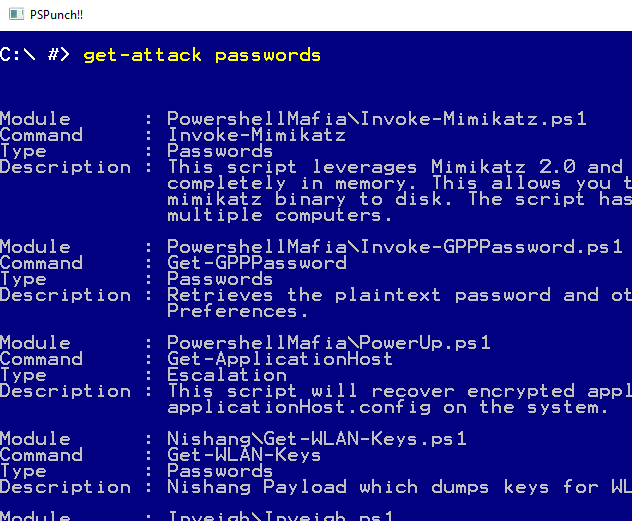
Task: Click the Inveigh\Inveigh.ps1 module path at bottom
Action: (x=280, y=516)
